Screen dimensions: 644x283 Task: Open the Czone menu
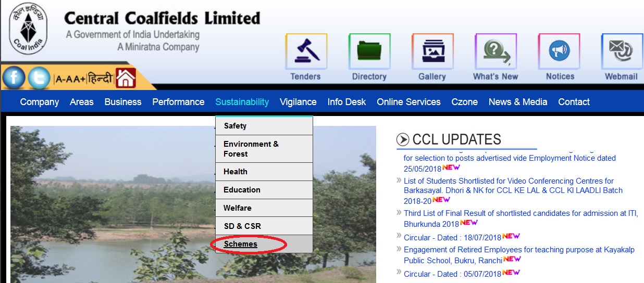point(465,102)
